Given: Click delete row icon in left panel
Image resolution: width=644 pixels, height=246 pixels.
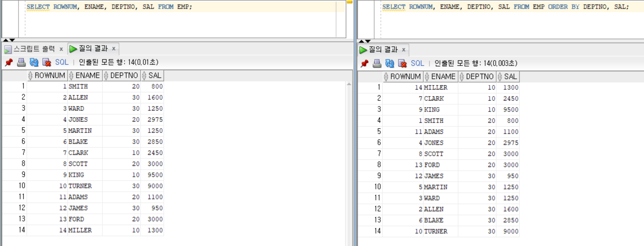Looking at the screenshot, I should (x=46, y=62).
